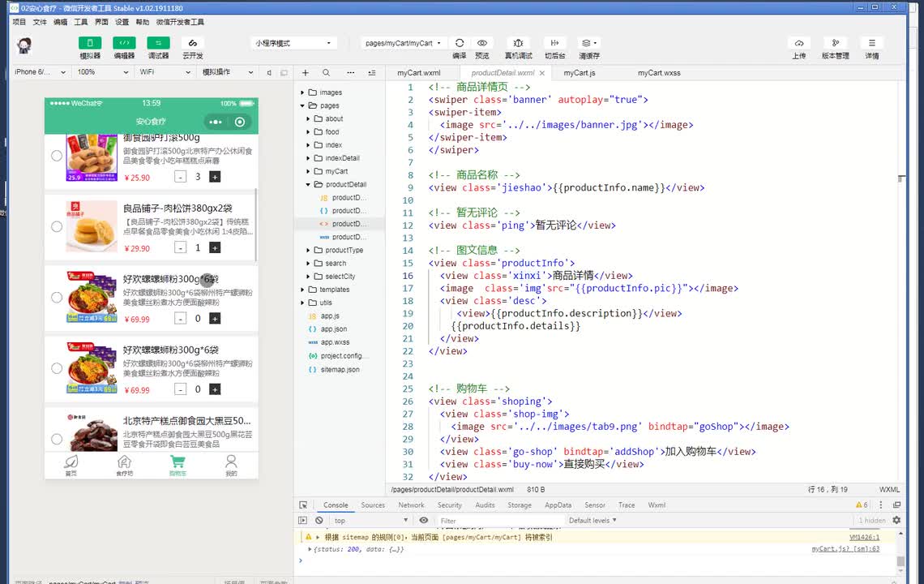
Task: Open the Network tab in debugger
Action: (x=411, y=505)
